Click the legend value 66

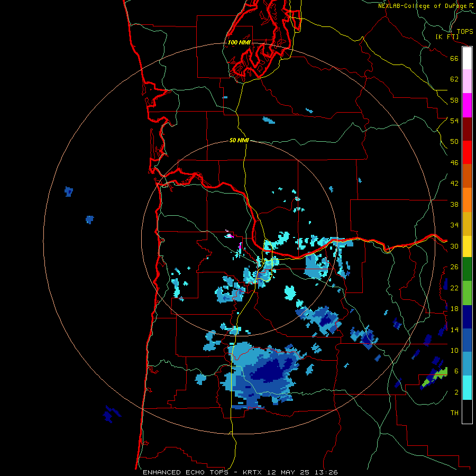click(454, 58)
